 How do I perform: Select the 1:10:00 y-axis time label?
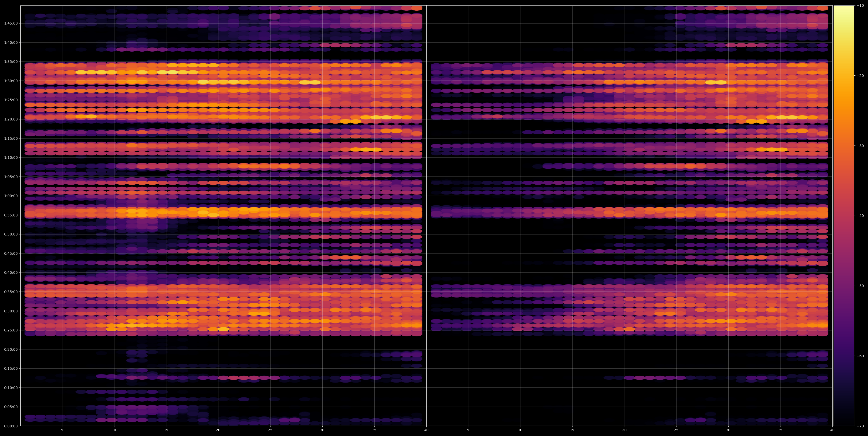coord(11,158)
